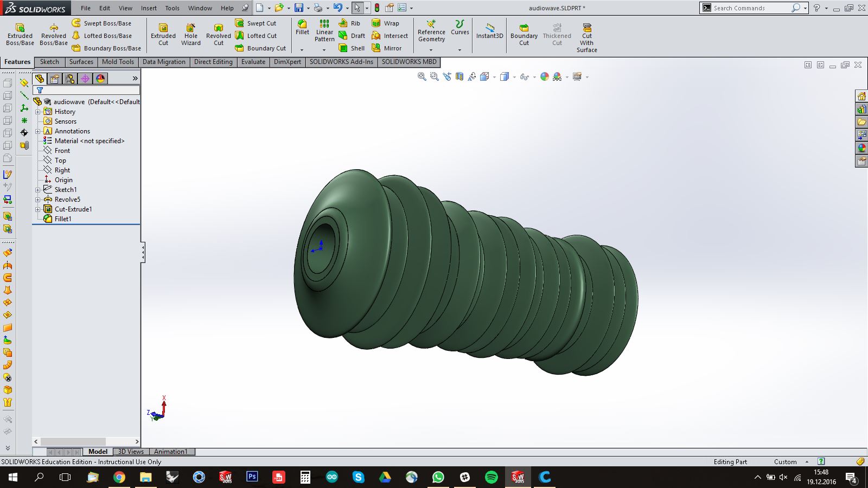The image size is (868, 488).
Task: Open the Evaluate tab
Action: click(x=253, y=62)
